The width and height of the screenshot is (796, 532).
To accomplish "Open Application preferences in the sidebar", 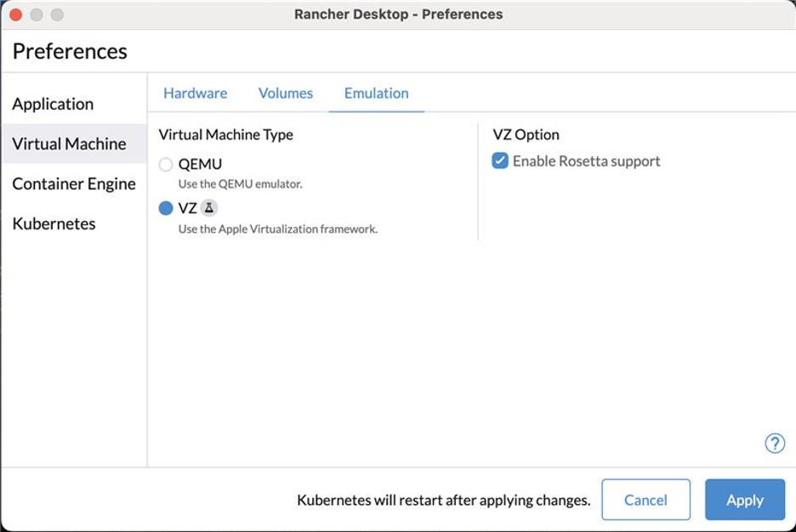I will pos(53,104).
